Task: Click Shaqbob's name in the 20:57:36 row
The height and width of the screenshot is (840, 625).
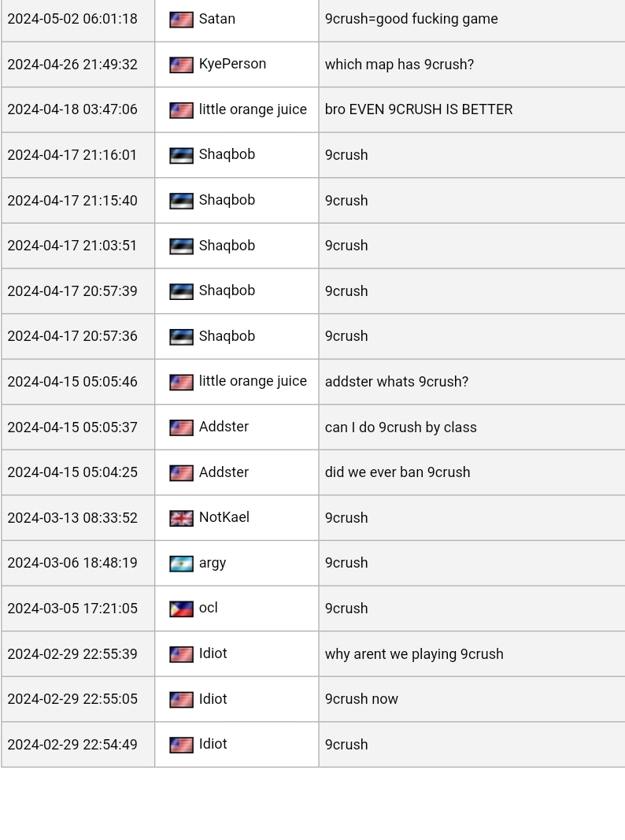Action: 227,336
